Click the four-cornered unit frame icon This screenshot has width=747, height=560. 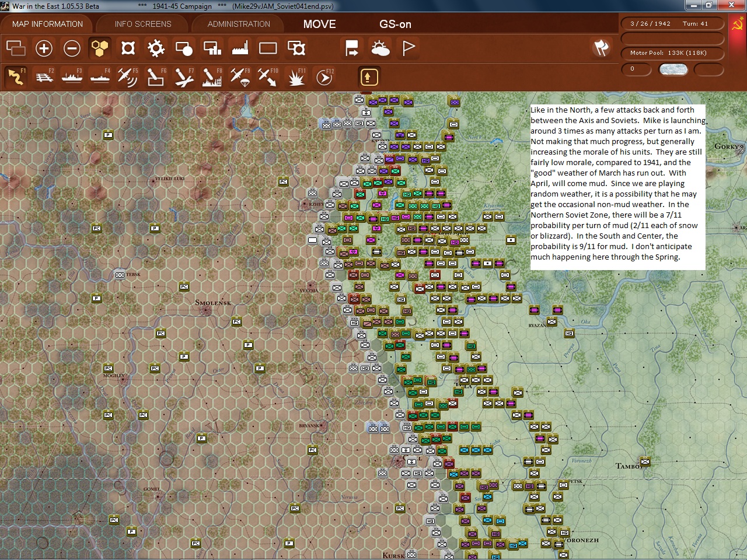click(128, 48)
